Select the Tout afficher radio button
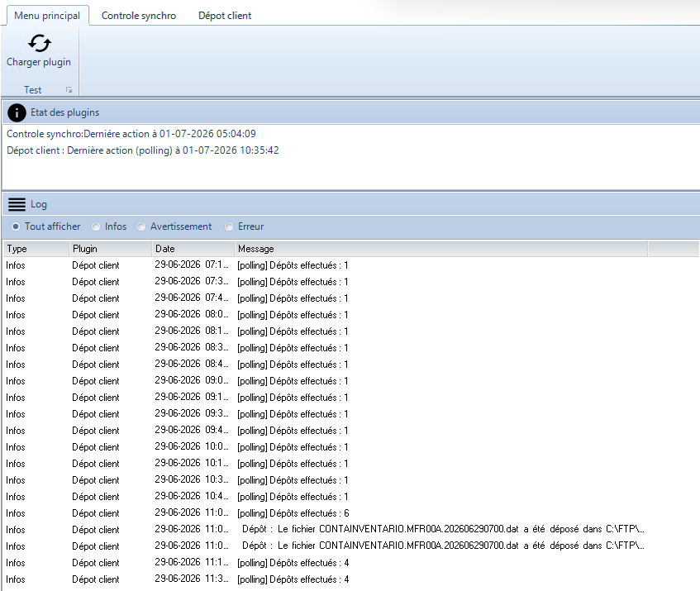The image size is (700, 591). (x=16, y=226)
